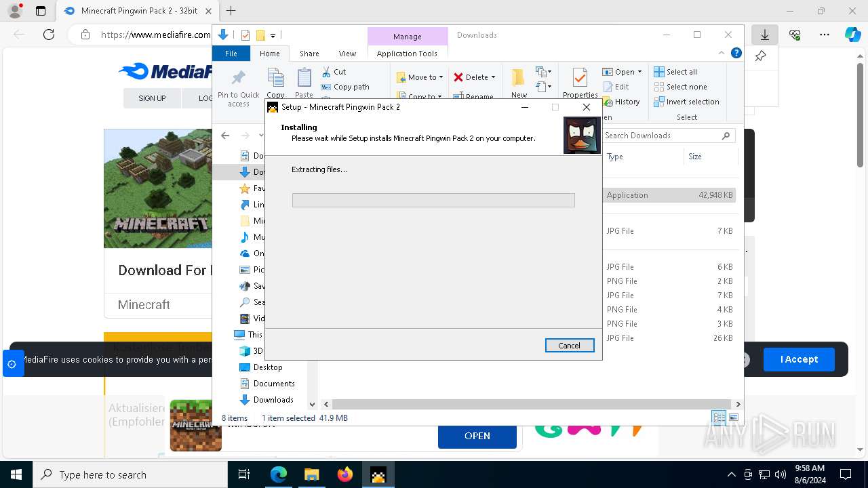
Task: Click the Windows Start button
Action: coord(16,474)
